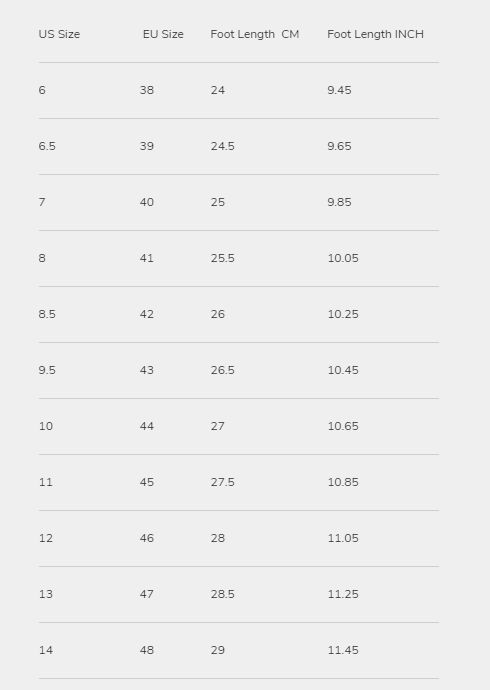
Task: Select the 24.5 cm foot length
Action: (x=223, y=146)
